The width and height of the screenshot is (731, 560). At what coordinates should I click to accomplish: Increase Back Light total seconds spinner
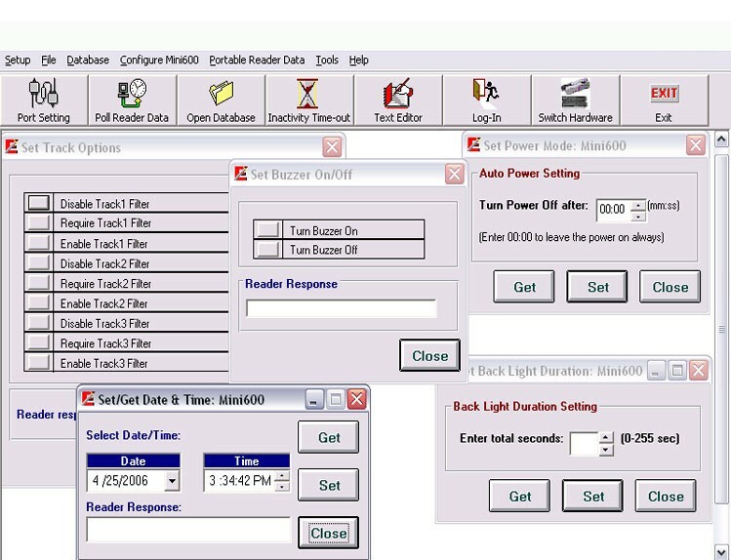click(606, 437)
